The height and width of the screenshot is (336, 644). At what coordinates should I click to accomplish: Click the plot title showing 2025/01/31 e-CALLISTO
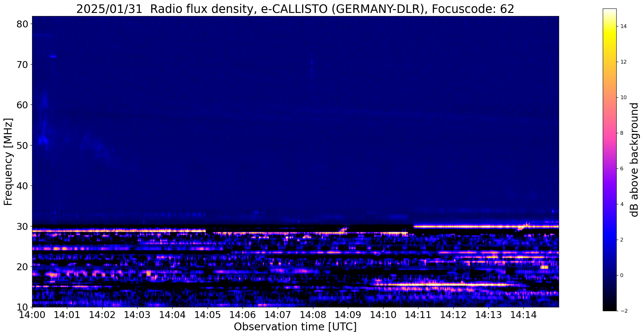tap(295, 9)
